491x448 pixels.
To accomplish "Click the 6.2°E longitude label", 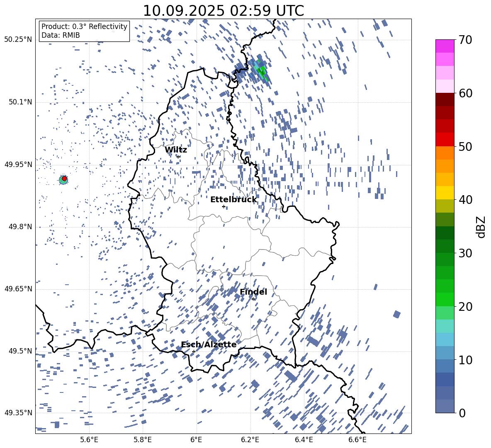I will tap(250, 440).
